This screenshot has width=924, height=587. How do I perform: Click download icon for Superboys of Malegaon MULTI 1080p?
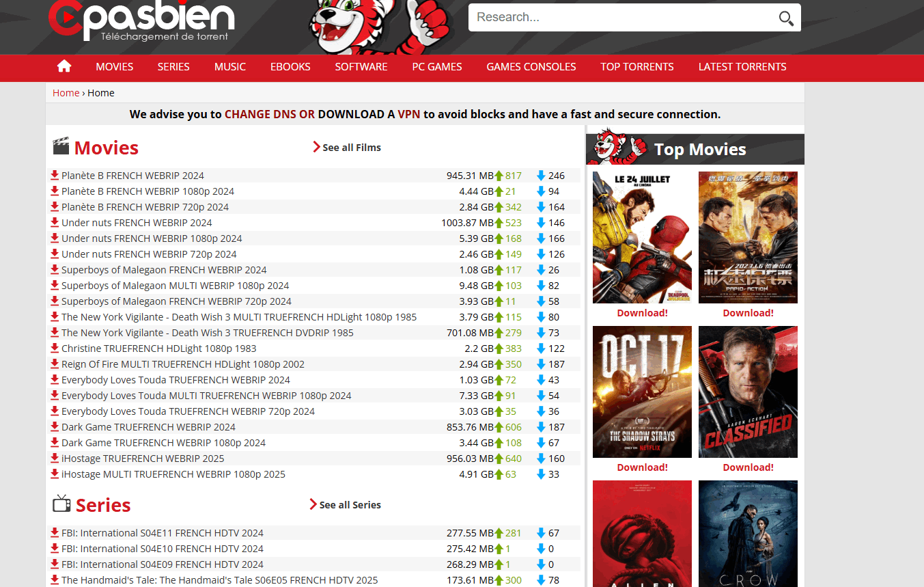pyautogui.click(x=55, y=286)
